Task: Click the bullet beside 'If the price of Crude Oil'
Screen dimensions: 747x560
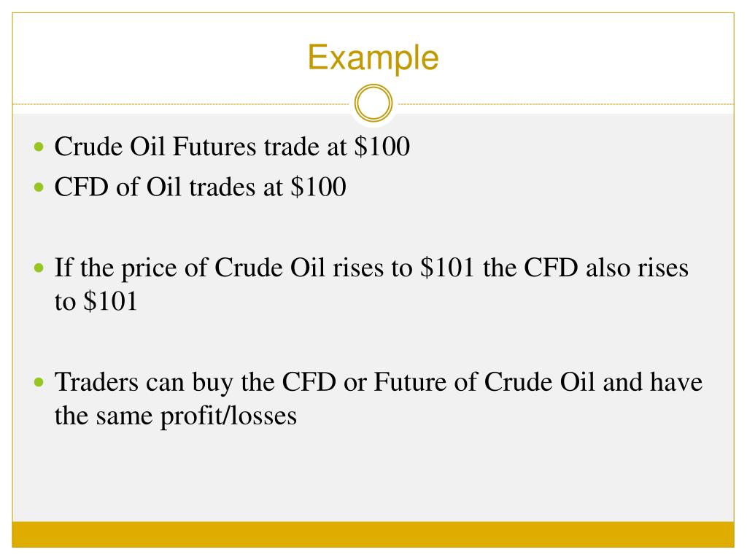Action: (39, 268)
